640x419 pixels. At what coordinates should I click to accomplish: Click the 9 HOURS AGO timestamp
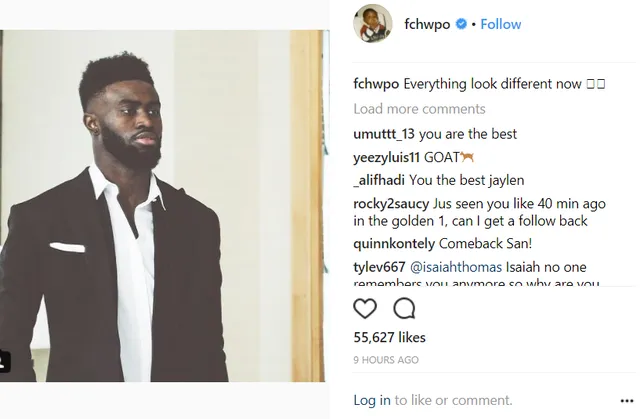pyautogui.click(x=386, y=360)
